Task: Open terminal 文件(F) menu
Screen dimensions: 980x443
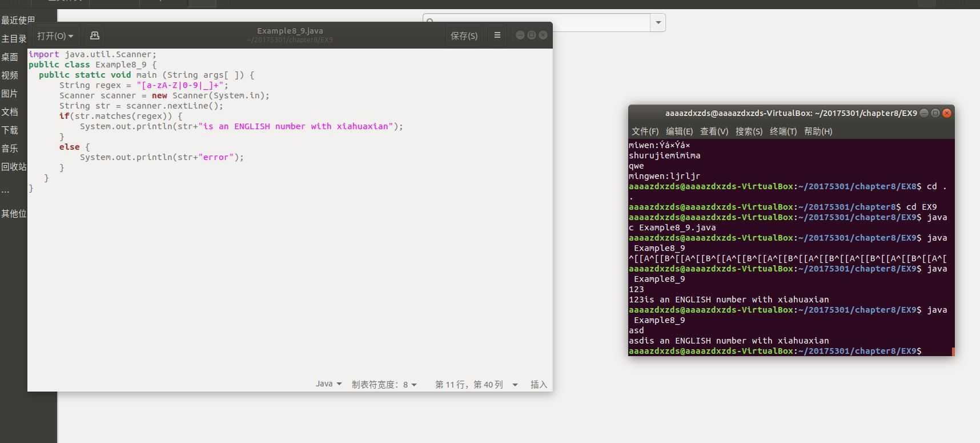Action: [645, 131]
